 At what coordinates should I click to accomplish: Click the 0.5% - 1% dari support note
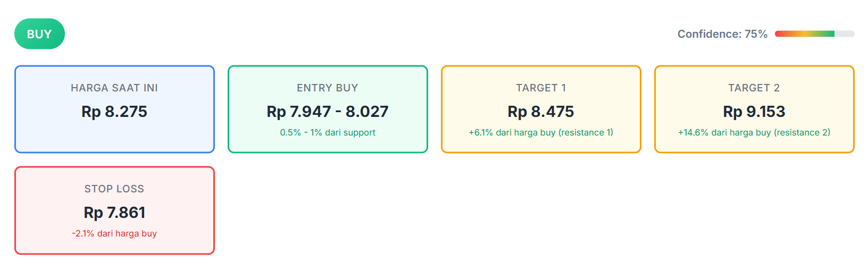[328, 132]
